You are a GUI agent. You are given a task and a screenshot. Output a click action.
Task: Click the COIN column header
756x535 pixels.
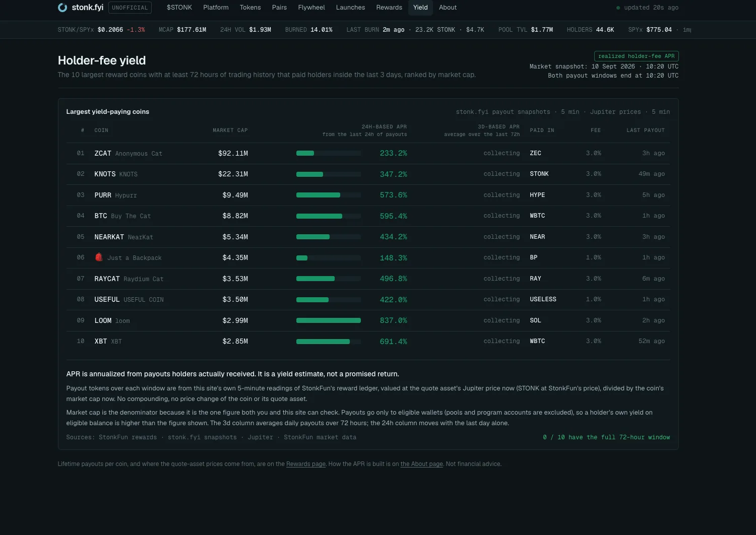101,130
